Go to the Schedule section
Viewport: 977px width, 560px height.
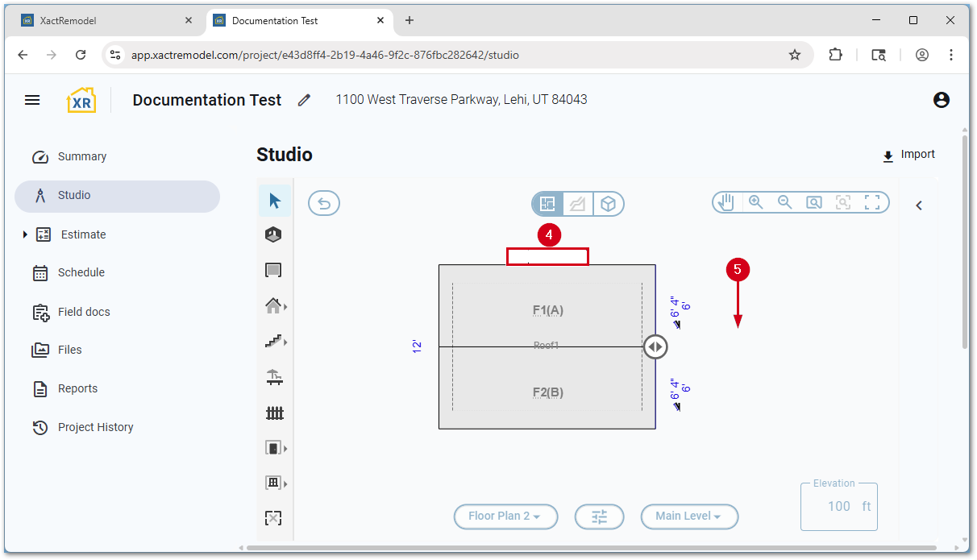click(x=81, y=272)
